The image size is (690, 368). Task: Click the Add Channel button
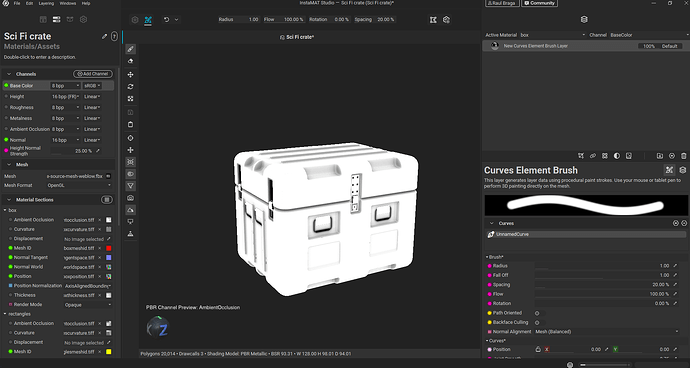tap(93, 74)
